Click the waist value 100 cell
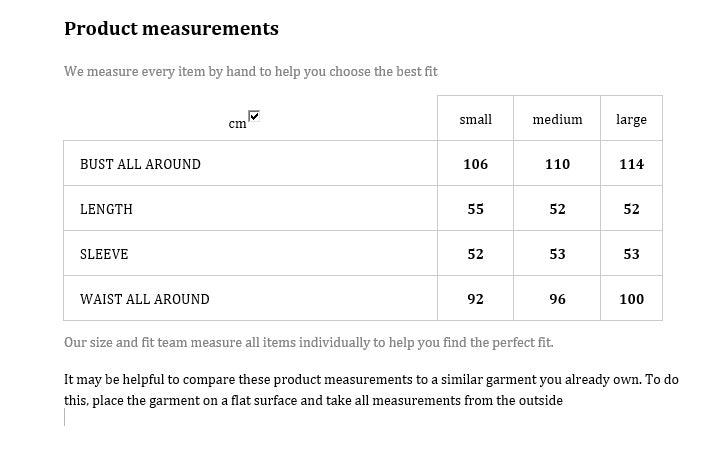The height and width of the screenshot is (452, 719). (631, 299)
